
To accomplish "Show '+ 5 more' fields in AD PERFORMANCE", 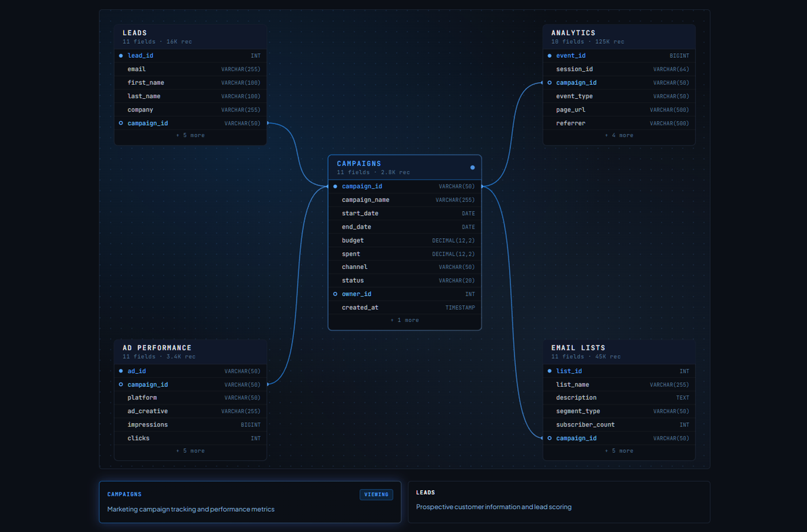I will [190, 451].
